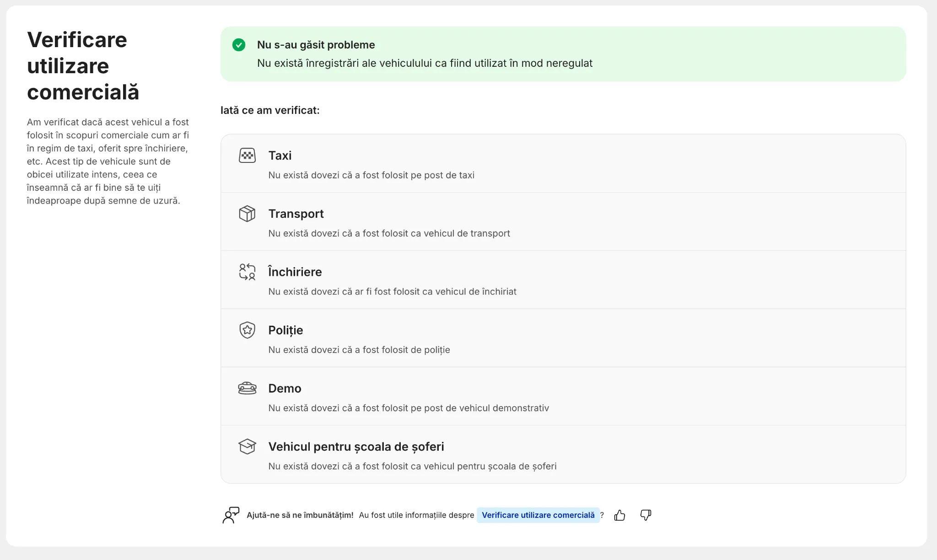
Task: Click the Verificare utilizare comercială page title
Action: (x=83, y=66)
